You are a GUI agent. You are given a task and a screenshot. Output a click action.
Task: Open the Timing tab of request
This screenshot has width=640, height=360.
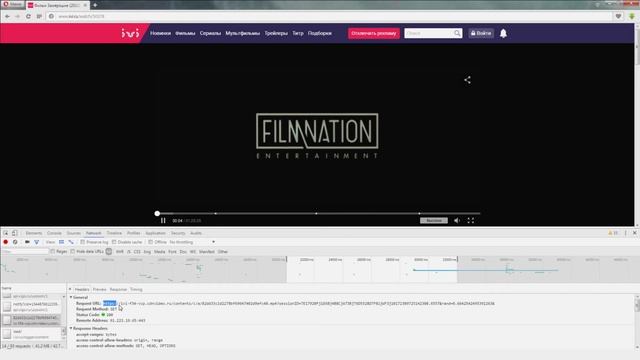[x=136, y=289]
